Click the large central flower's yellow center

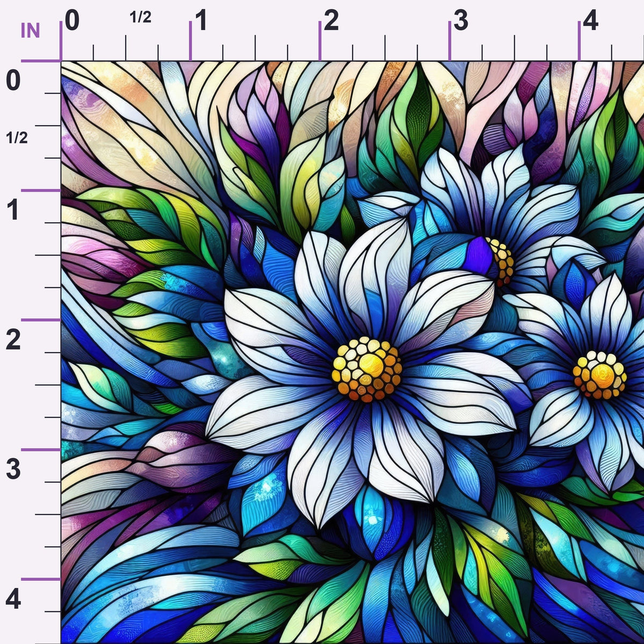pos(367,369)
